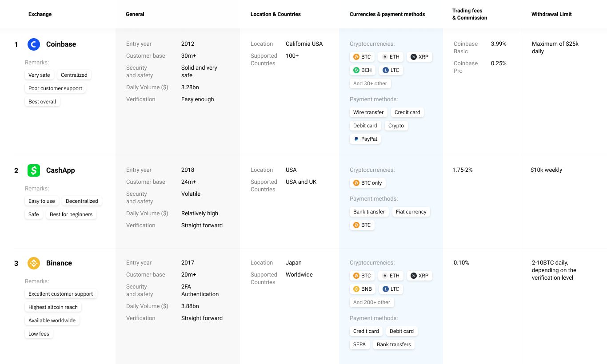This screenshot has height=364, width=607.
Task: Select the BCH chip under Coinbase cryptocurrencies
Action: [362, 70]
